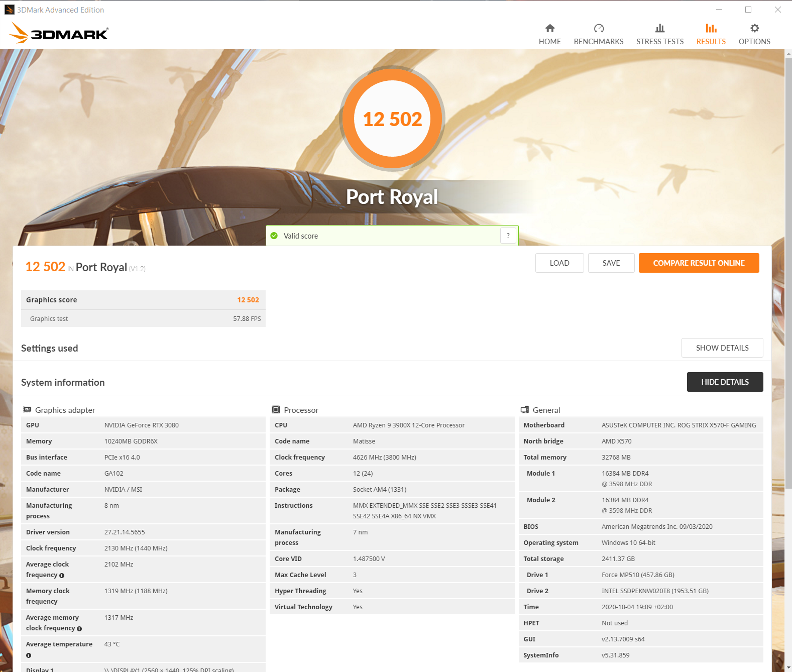Click the General system section icon
This screenshot has height=672, width=792.
pyautogui.click(x=525, y=409)
